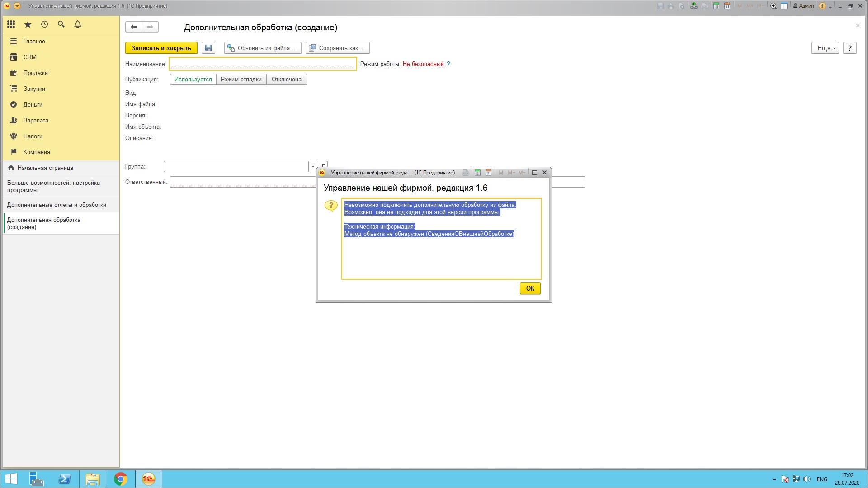Switch to Больше возможностей: настройка программы tab

pos(61,186)
